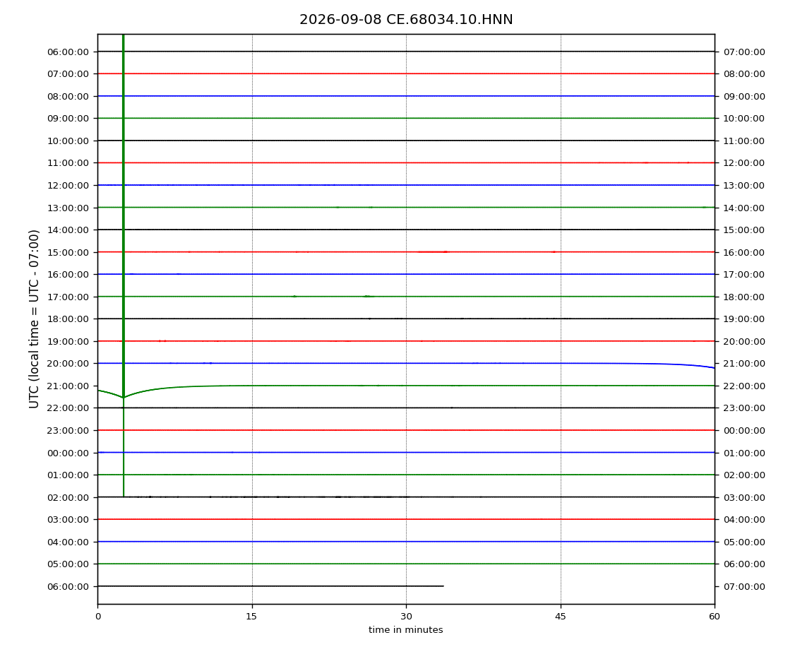
Task: Click the UTC local time y-axis label
Action: coord(34,319)
